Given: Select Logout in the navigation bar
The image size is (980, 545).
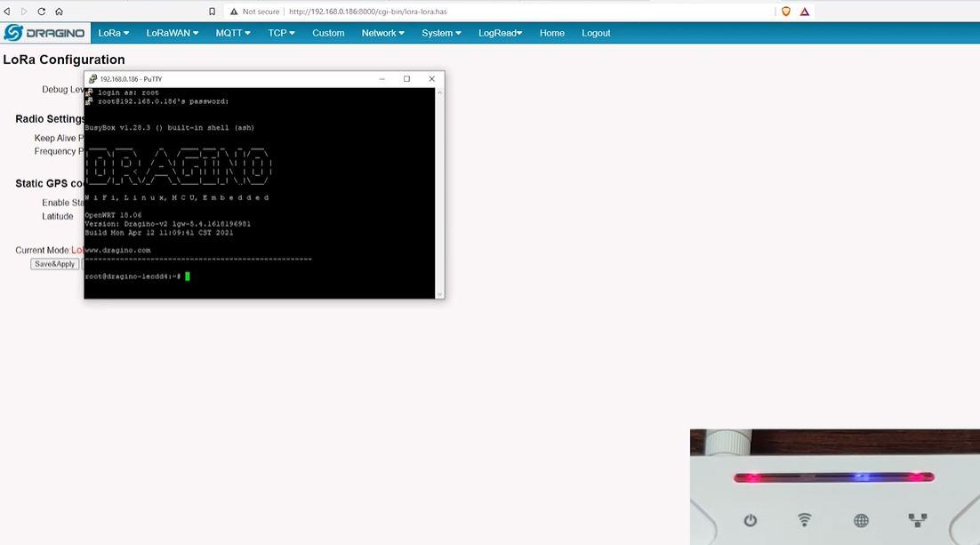Looking at the screenshot, I should 596,33.
